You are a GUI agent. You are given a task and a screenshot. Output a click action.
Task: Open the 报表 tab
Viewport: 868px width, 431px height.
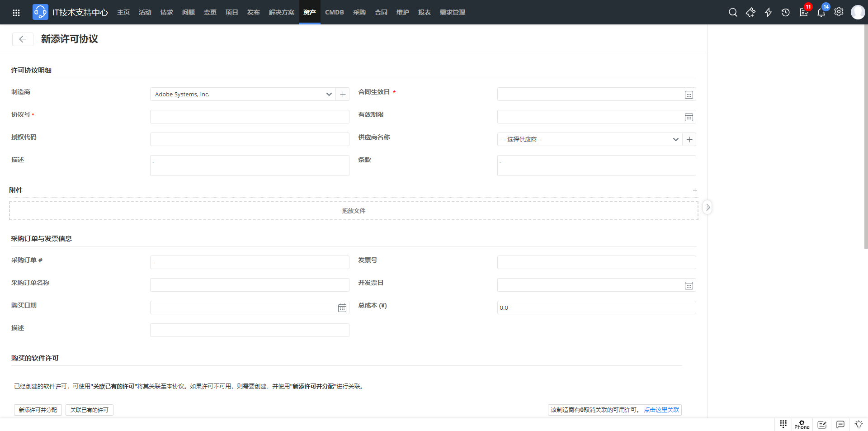(x=425, y=12)
